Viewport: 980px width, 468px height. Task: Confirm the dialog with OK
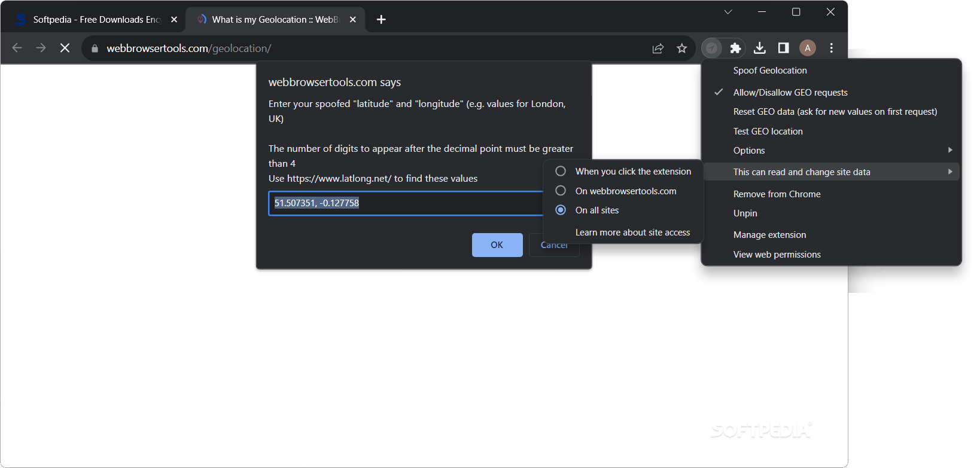(497, 245)
